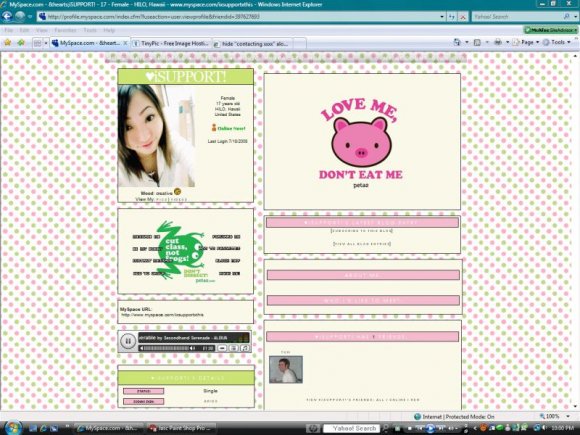This screenshot has height=435, width=580.
Task: Click the profile photo of the girl
Action: pyautogui.click(x=156, y=135)
